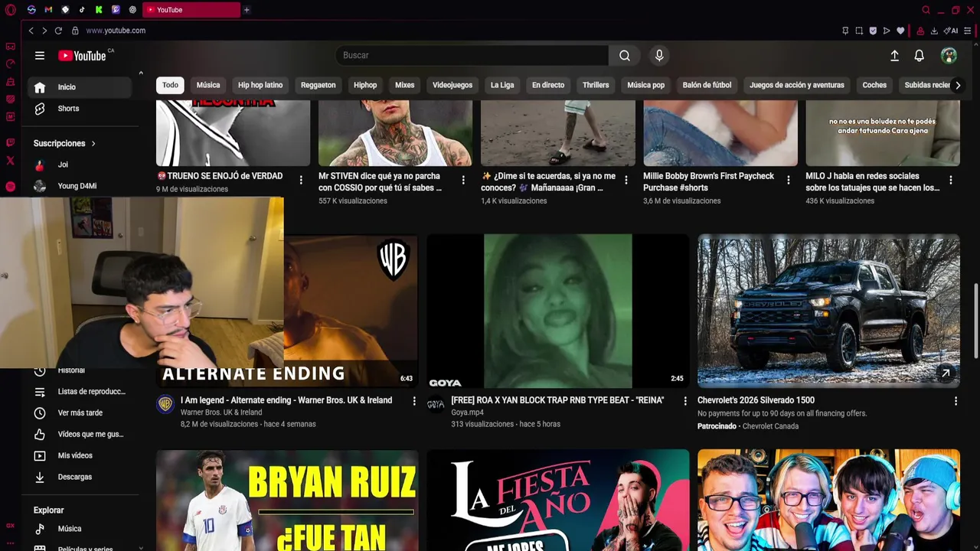Open options for ROA X YAN BLOCK video
Viewport: 980px width, 551px height.
coord(685,401)
